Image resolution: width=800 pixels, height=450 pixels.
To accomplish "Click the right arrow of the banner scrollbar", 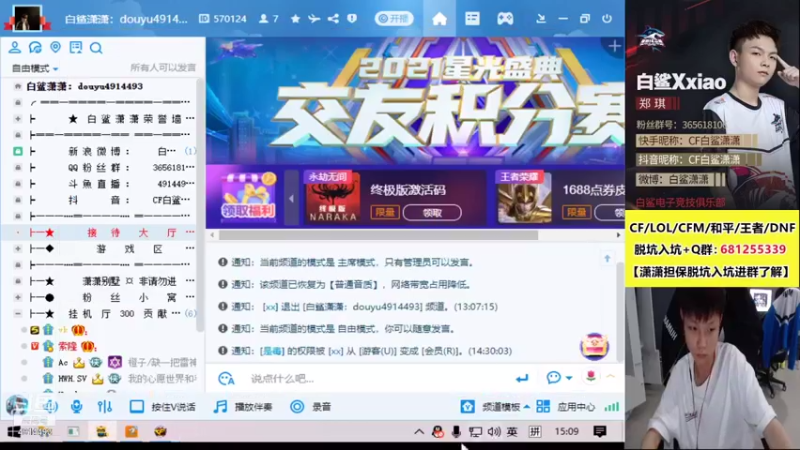I will [x=618, y=235].
